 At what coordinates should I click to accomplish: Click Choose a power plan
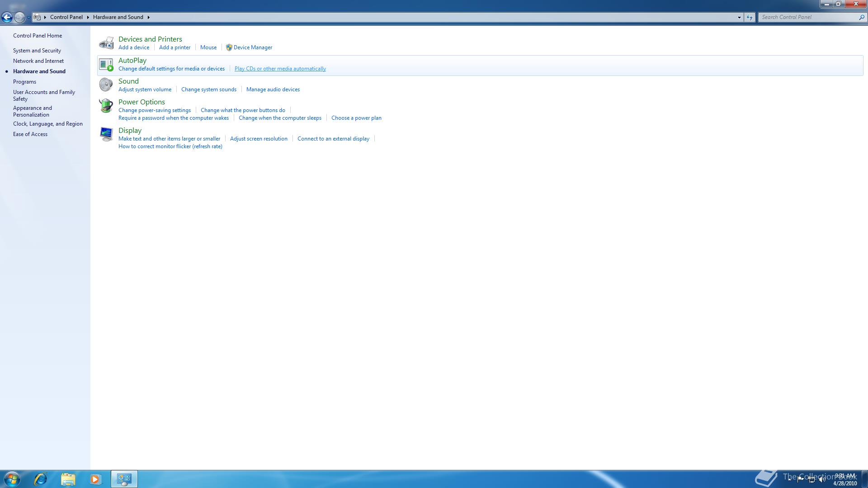click(x=356, y=118)
